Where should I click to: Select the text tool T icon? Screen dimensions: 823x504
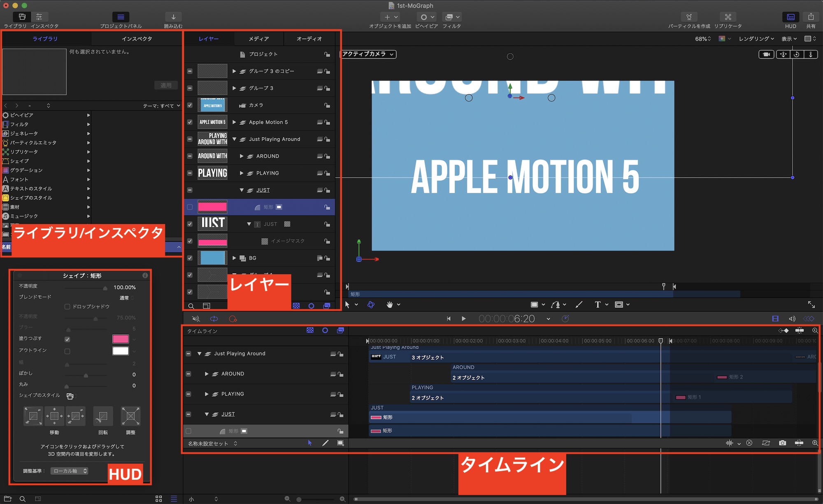click(x=597, y=305)
